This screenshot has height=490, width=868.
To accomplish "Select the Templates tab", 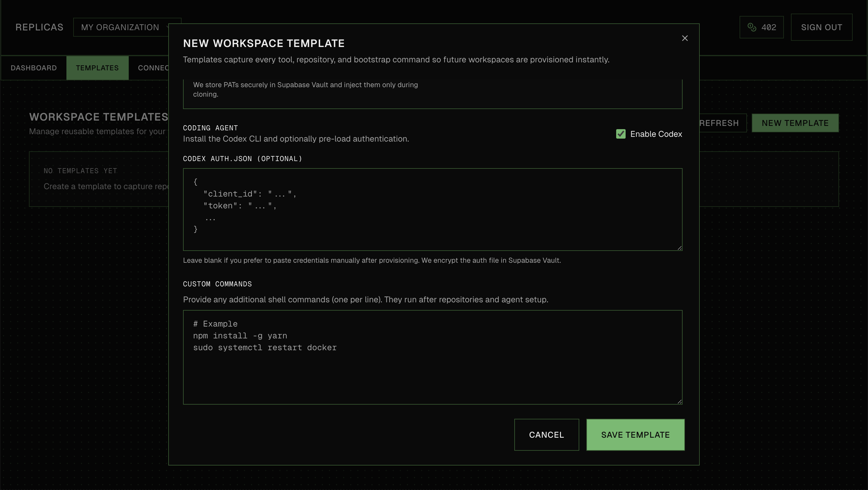I will point(97,68).
